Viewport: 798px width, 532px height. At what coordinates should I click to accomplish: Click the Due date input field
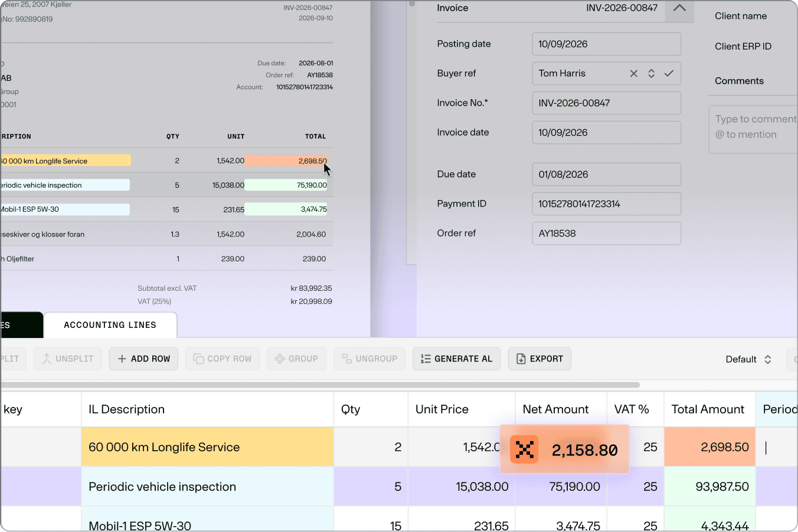[x=606, y=175]
